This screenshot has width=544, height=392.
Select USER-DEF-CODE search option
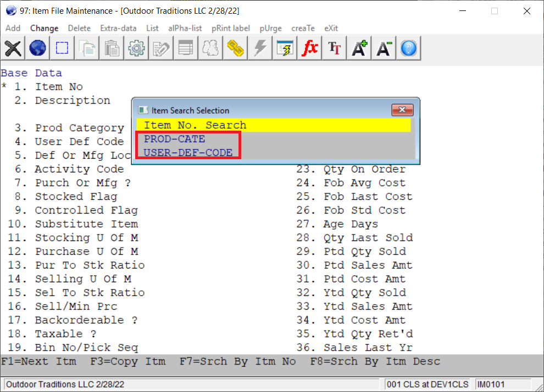click(x=188, y=153)
